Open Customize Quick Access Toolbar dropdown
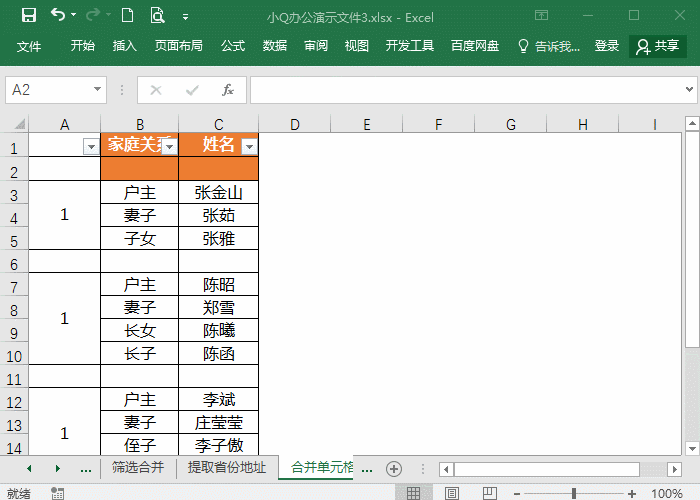This screenshot has height=500, width=700. click(185, 17)
